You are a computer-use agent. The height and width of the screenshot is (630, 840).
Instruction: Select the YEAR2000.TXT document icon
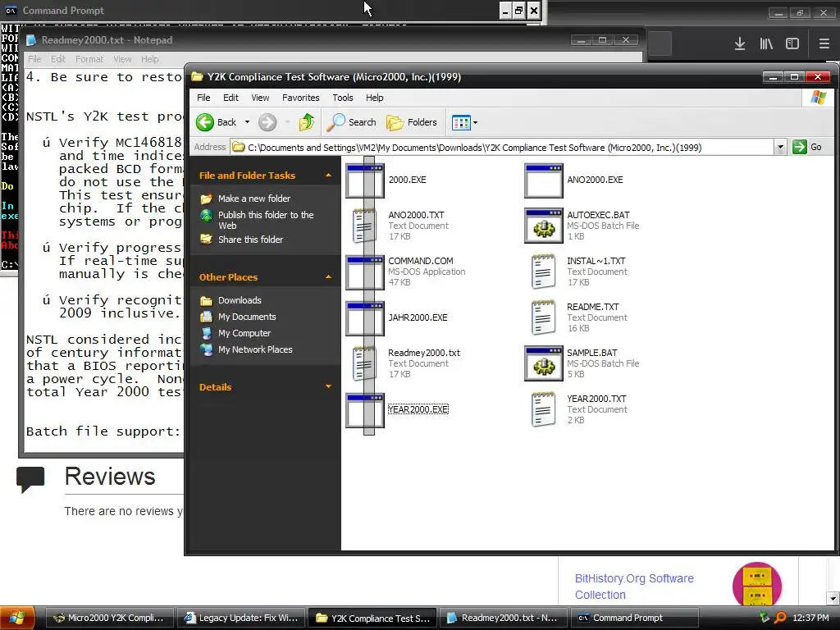tap(543, 410)
